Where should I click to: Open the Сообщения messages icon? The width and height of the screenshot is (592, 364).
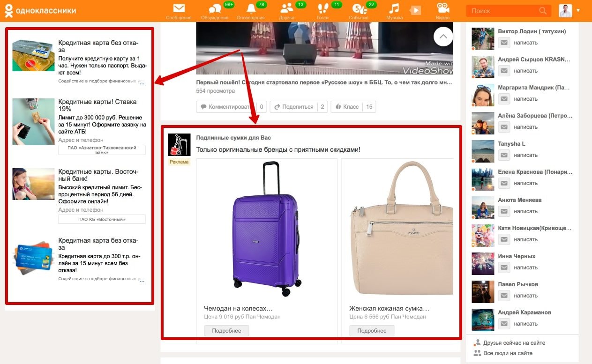click(179, 8)
